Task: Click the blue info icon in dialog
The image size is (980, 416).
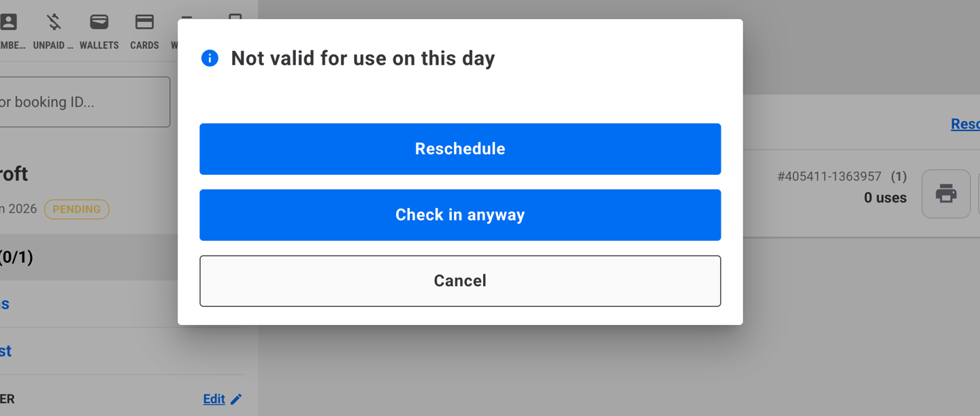Action: (210, 58)
